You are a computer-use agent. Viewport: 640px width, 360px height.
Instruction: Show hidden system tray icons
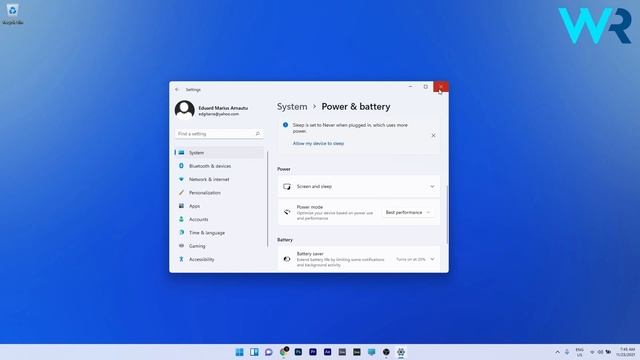tap(558, 352)
